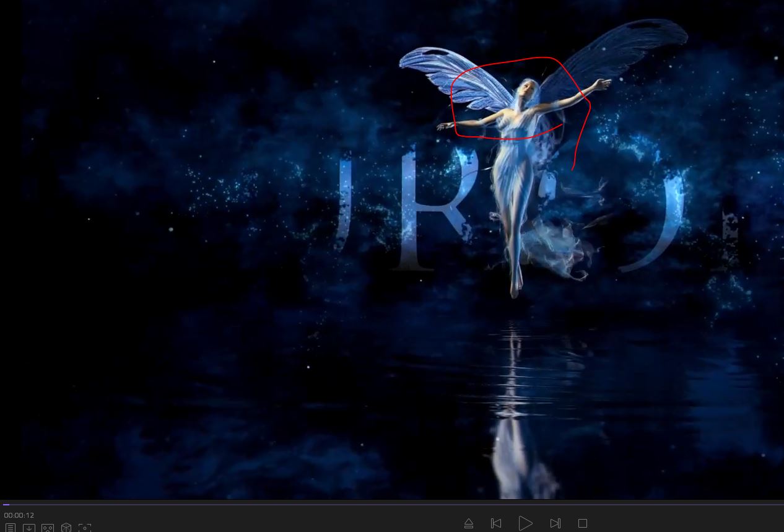Skip to the next track
This screenshot has width=784, height=532.
[555, 523]
